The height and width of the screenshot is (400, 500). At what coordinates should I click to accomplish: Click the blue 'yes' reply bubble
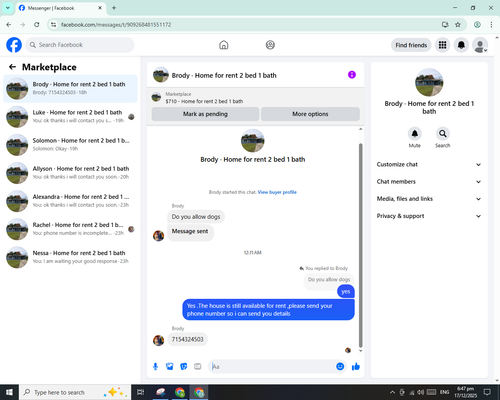(346, 292)
